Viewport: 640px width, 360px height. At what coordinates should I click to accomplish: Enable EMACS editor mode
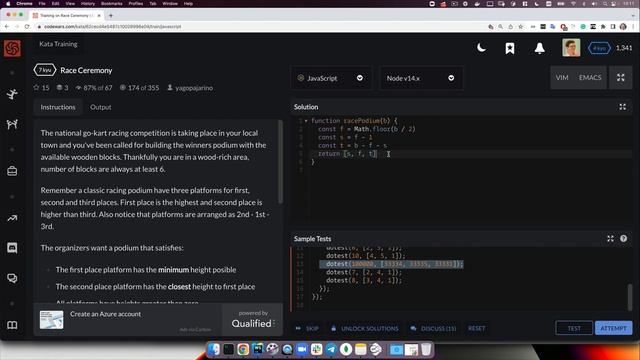pos(590,78)
